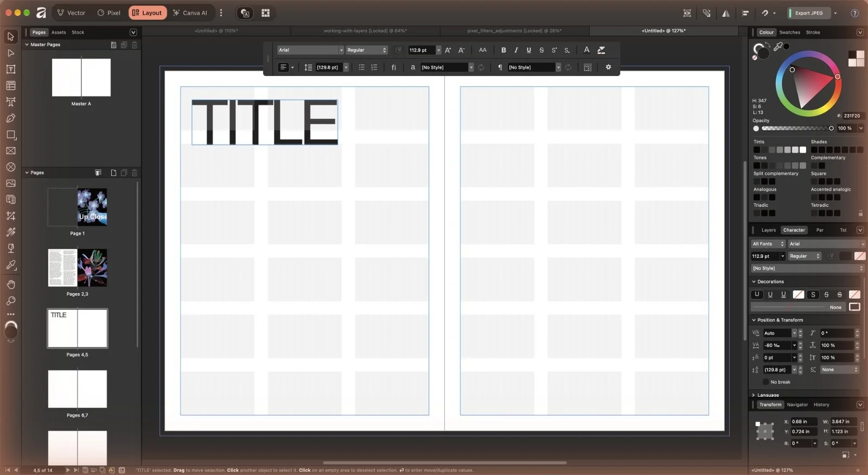
Task: Select the Node tool
Action: (x=11, y=53)
